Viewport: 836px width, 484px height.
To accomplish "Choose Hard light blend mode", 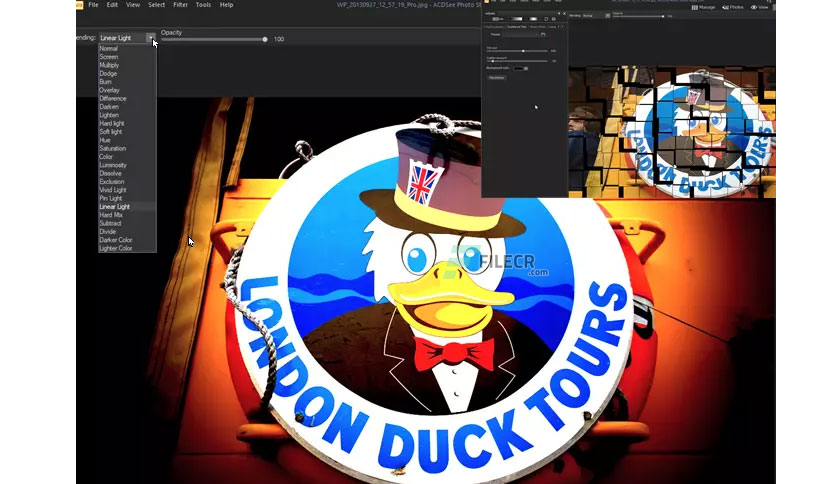I will (x=127, y=124).
